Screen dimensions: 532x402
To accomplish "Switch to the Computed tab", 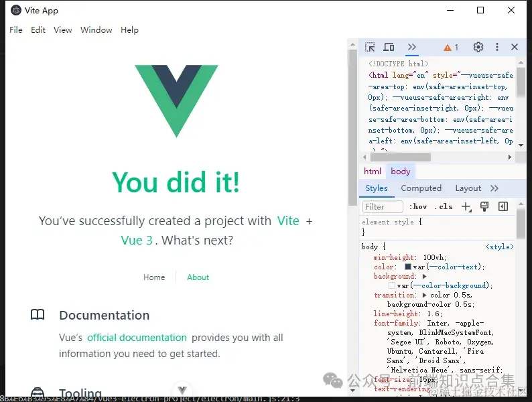I will pos(421,188).
